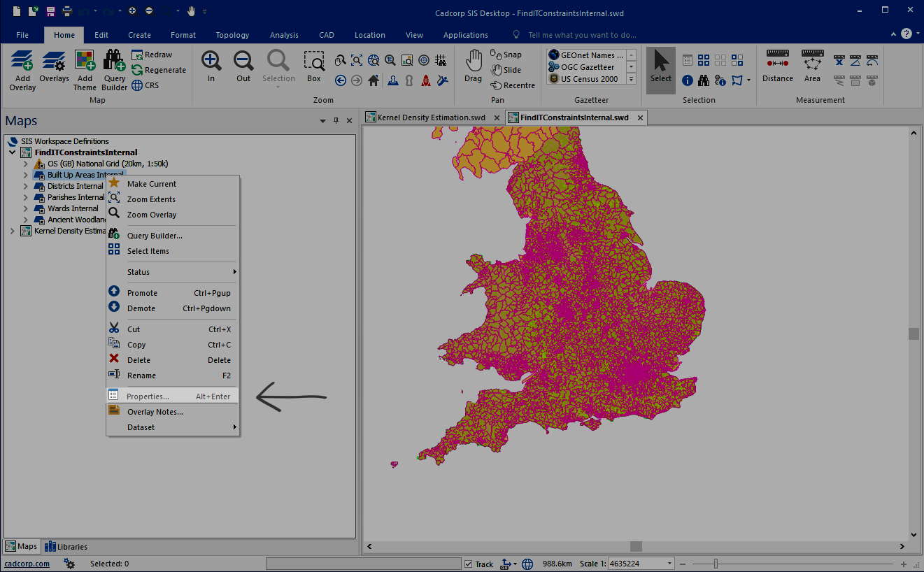Toggle the Track checkbox in status bar
Image resolution: width=924 pixels, height=572 pixels.
467,564
